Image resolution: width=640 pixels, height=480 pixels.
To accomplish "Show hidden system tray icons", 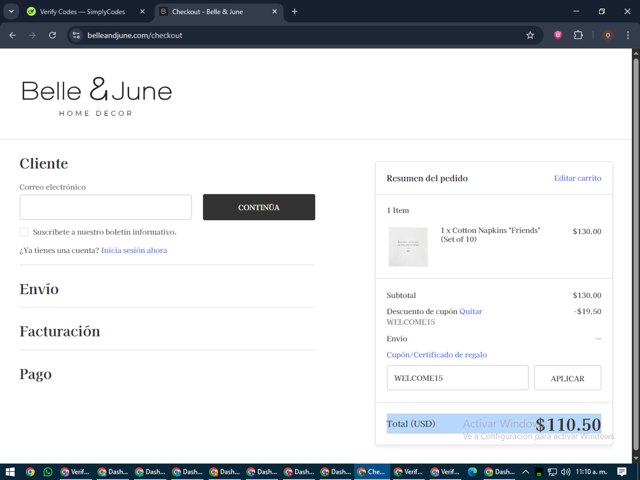I will click(525, 472).
